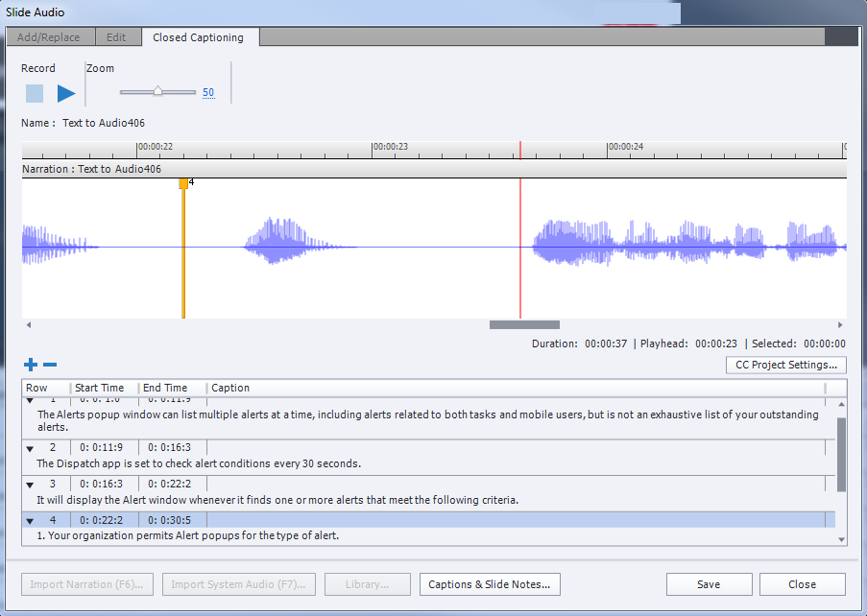867x616 pixels.
Task: Click the zoom value 50 field
Action: [208, 93]
